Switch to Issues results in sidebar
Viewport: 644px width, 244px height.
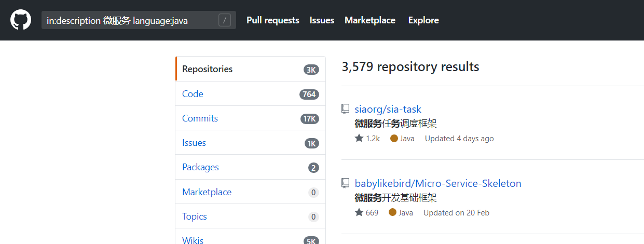click(251, 143)
